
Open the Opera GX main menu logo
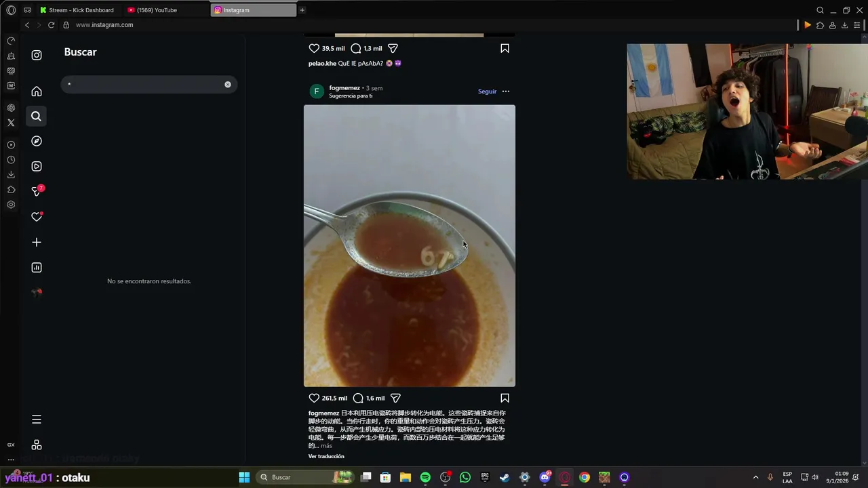[11, 10]
